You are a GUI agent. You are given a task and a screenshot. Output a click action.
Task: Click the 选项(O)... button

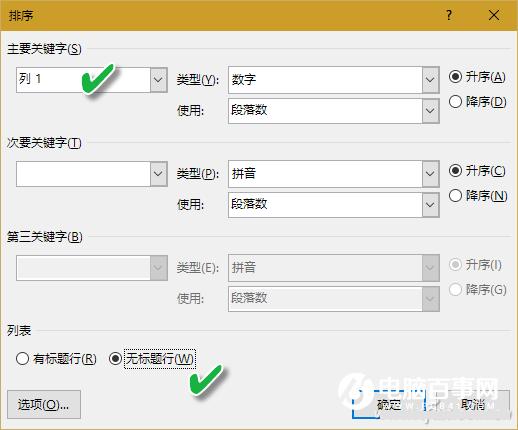tap(44, 404)
